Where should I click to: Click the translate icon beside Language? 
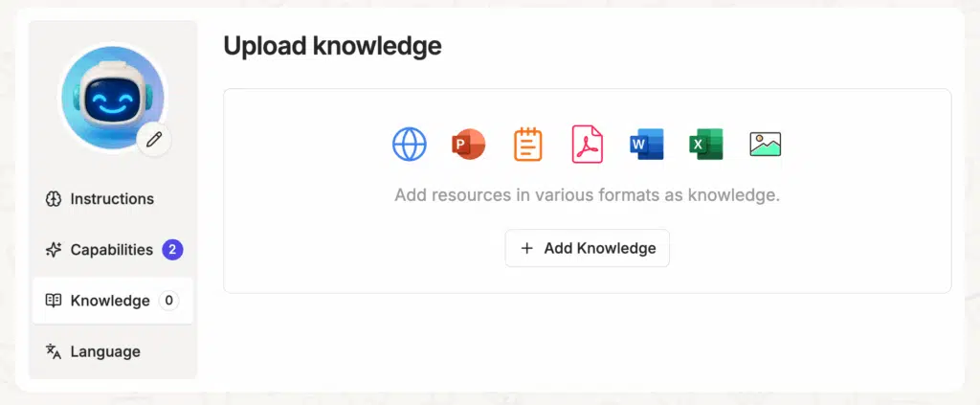coord(54,351)
